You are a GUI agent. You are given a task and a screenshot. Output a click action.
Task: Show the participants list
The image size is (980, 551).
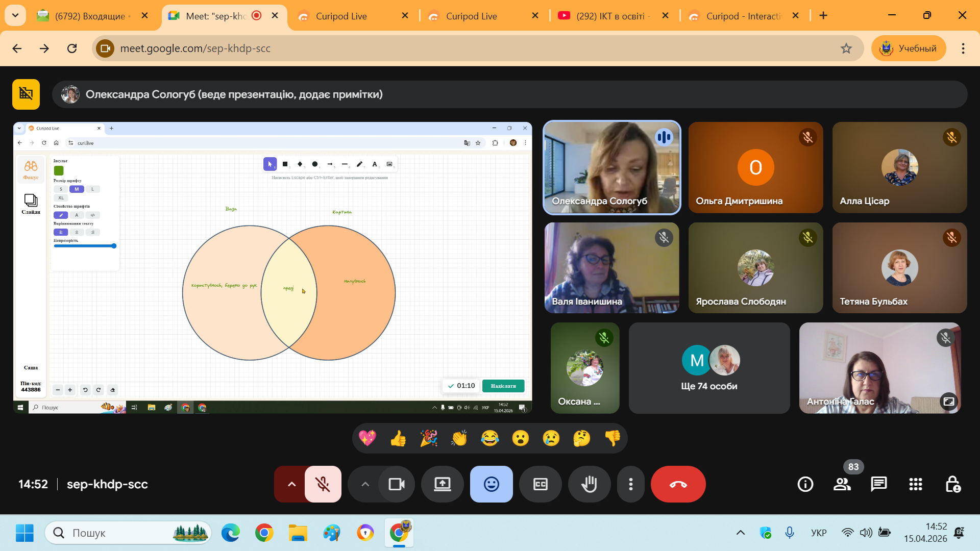(x=842, y=484)
